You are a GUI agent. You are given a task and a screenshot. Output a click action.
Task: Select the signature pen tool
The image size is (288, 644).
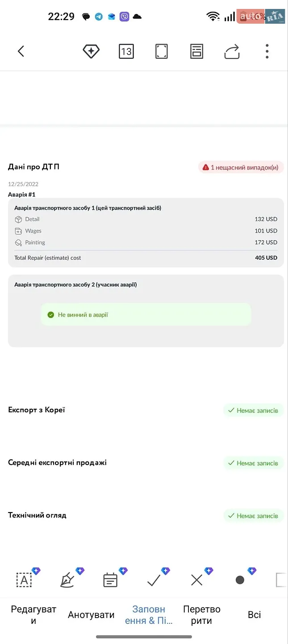point(67,580)
